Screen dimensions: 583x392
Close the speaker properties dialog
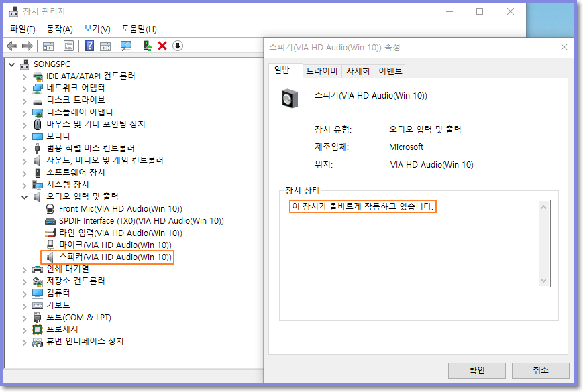(564, 47)
